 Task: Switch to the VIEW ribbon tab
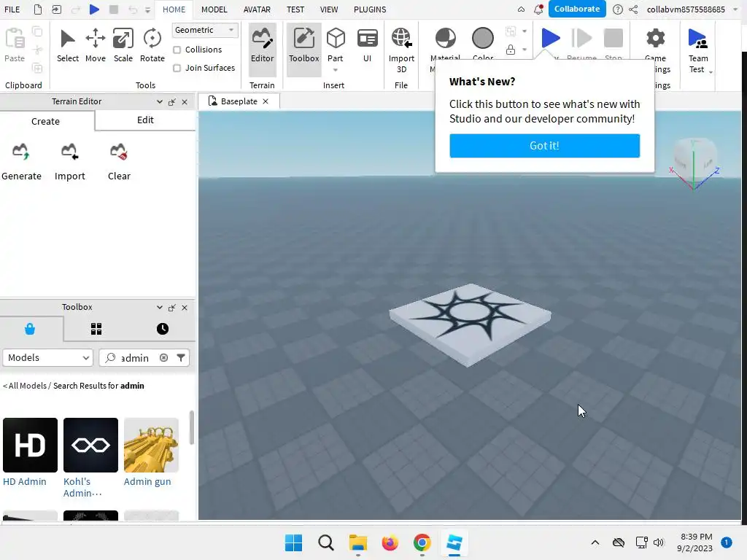[x=329, y=9]
